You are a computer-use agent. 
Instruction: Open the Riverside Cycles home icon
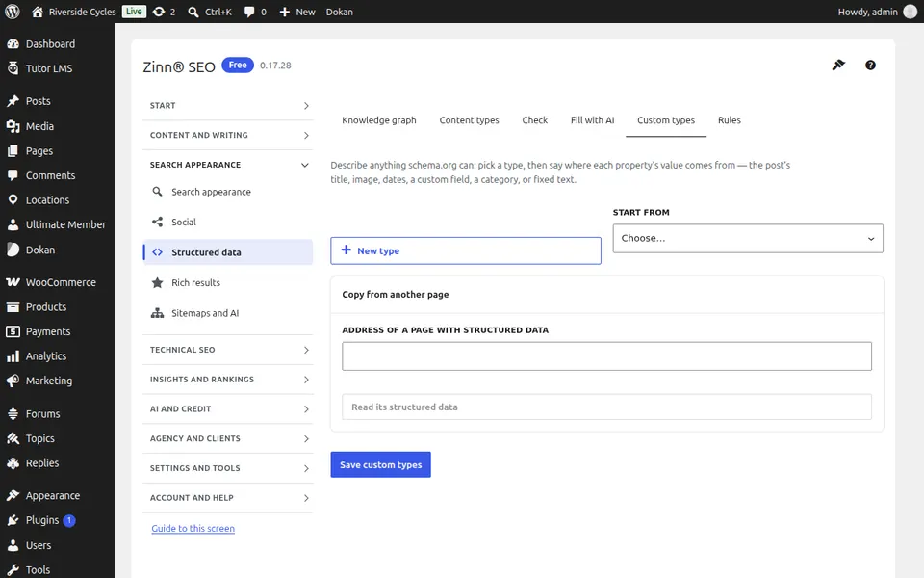point(38,12)
